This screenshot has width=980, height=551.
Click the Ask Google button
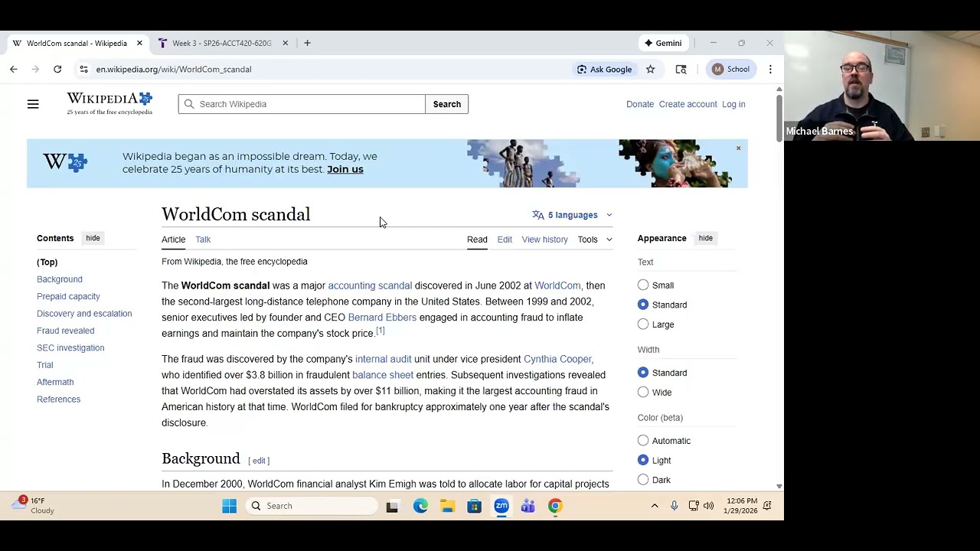point(605,69)
